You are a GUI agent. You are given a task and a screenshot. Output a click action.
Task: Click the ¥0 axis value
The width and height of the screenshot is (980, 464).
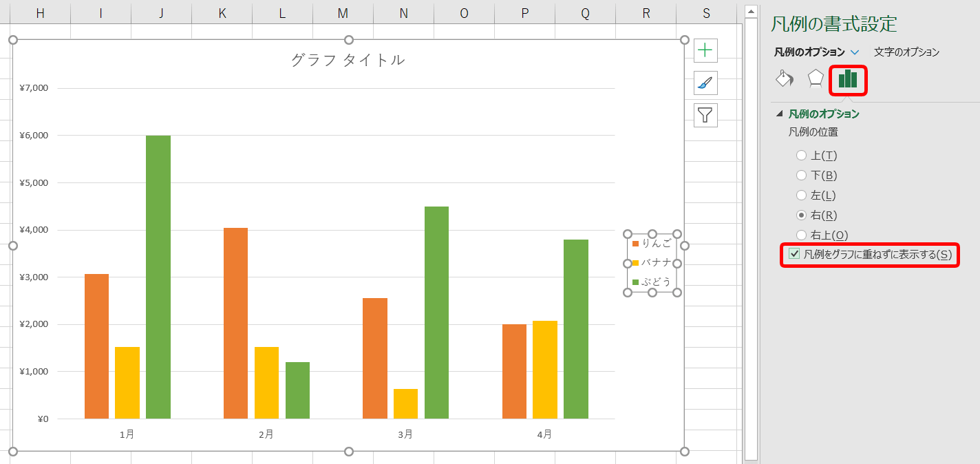(x=42, y=419)
